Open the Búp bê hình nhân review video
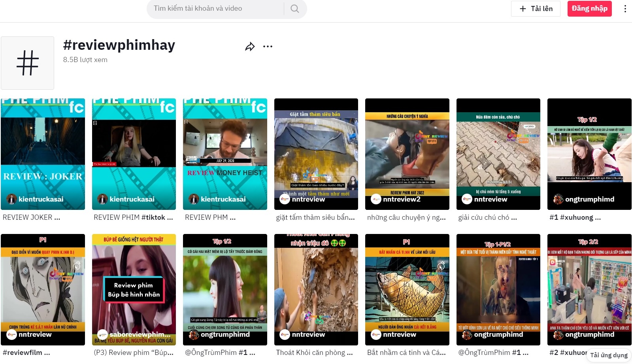 (x=134, y=290)
